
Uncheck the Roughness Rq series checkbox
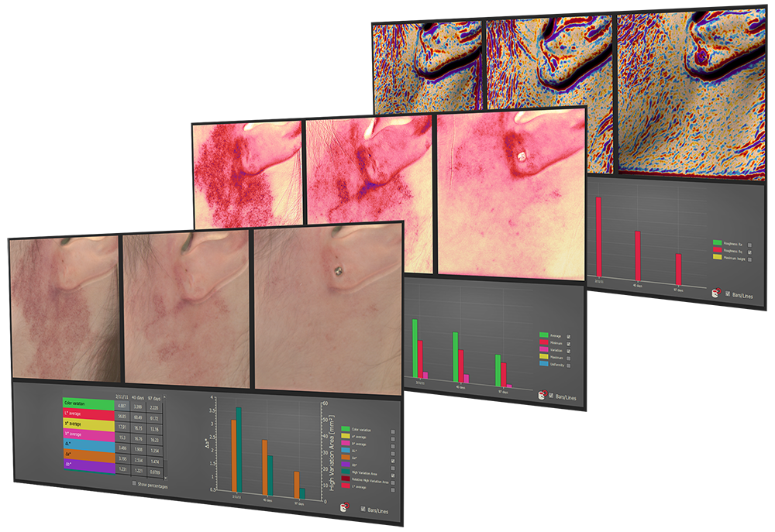749,252
